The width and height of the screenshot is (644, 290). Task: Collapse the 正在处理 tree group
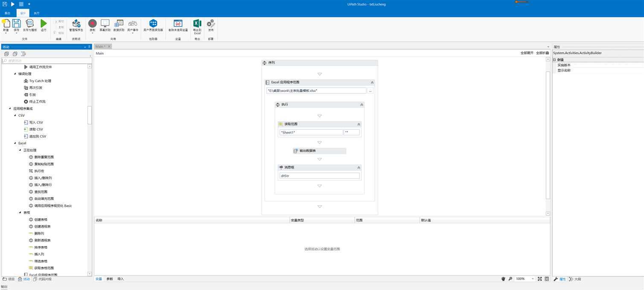[x=20, y=150]
